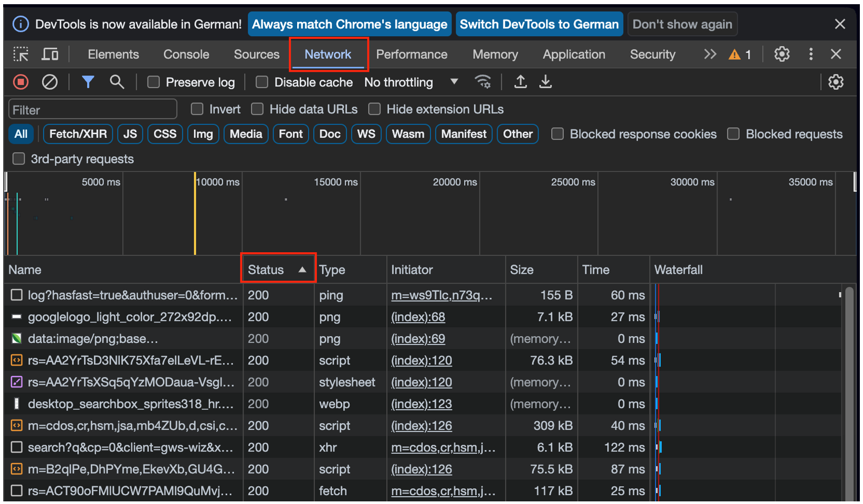Image resolution: width=863 pixels, height=504 pixels.
Task: Close DevTools panel X button
Action: (x=836, y=54)
